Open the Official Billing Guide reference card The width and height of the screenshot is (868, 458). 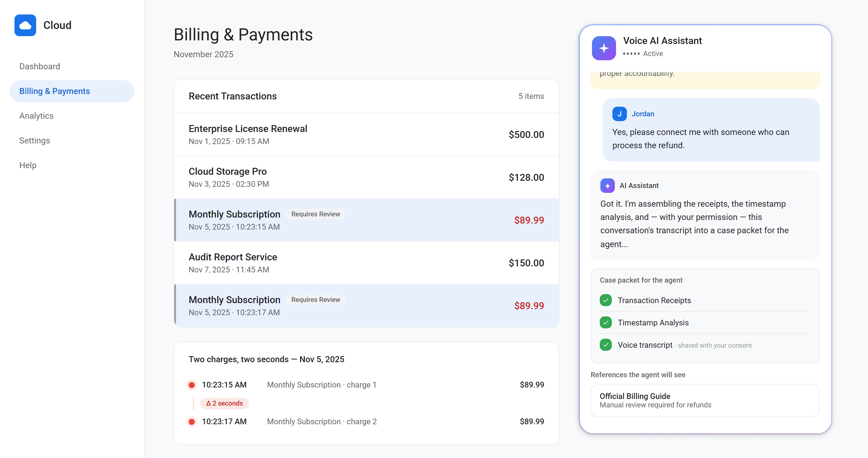point(705,400)
